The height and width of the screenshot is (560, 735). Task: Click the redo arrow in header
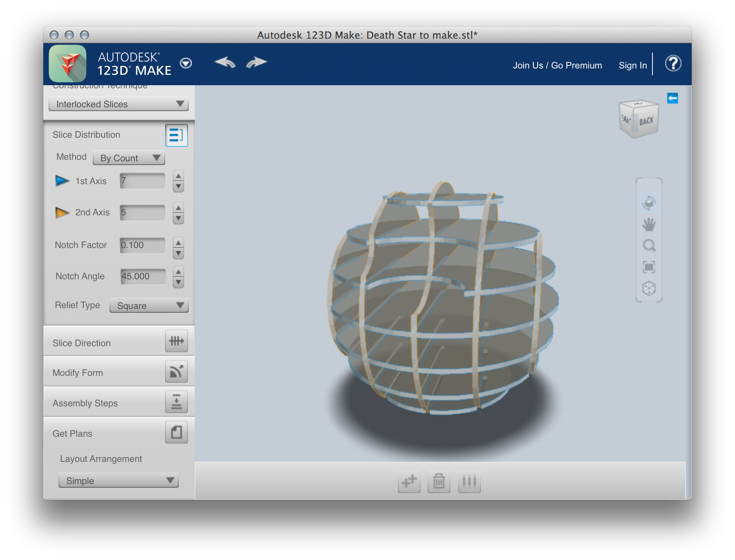256,63
